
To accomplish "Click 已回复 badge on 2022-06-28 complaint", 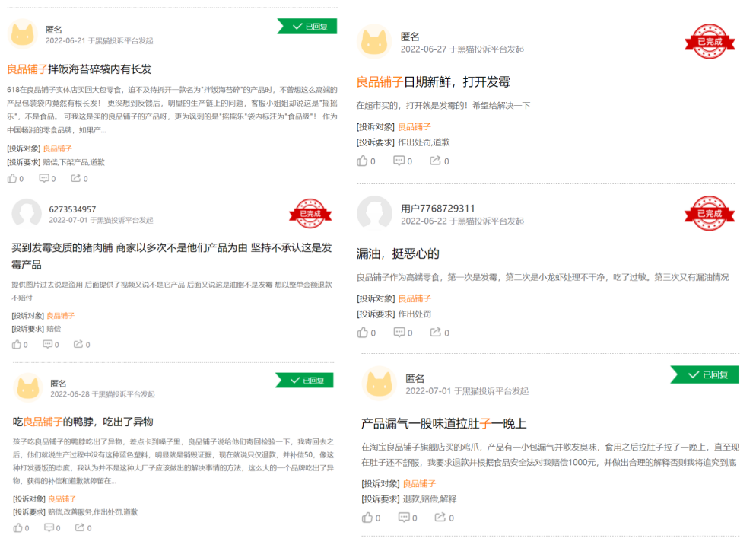I will [305, 380].
